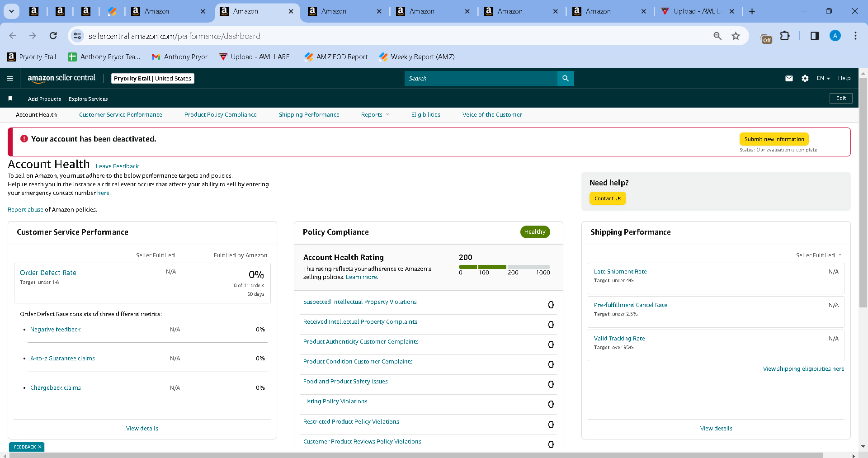Switch to the Upload - AWL browser tab
Screen dimensions: 868x458
697,11
